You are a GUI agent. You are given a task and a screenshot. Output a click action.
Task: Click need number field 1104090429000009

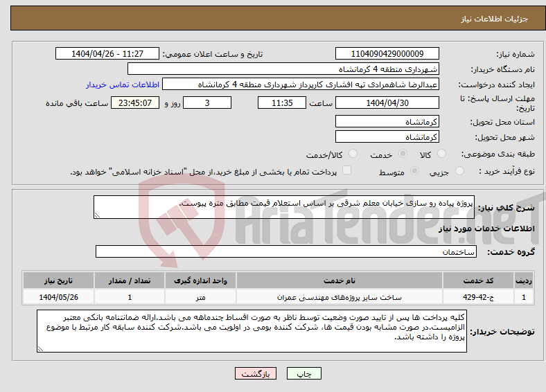tap(387, 53)
